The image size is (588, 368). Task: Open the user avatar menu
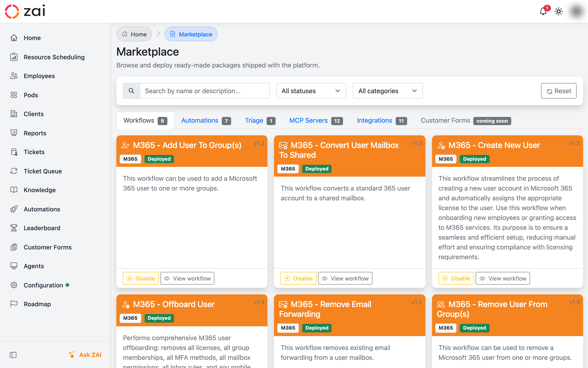point(577,11)
